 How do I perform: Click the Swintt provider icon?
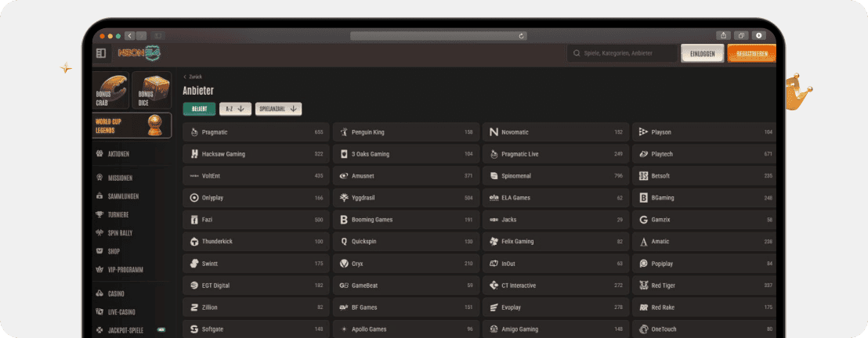pos(194,264)
